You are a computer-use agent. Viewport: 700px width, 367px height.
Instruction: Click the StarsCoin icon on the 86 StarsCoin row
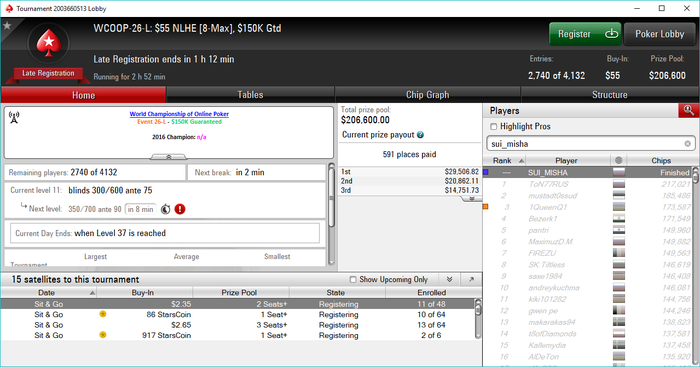pos(103,314)
